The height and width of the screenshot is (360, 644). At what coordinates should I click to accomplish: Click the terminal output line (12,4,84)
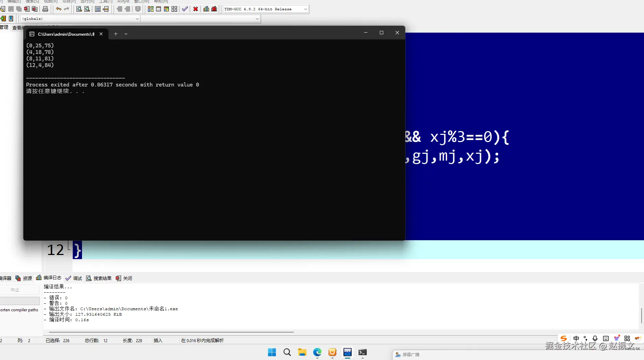(40, 65)
